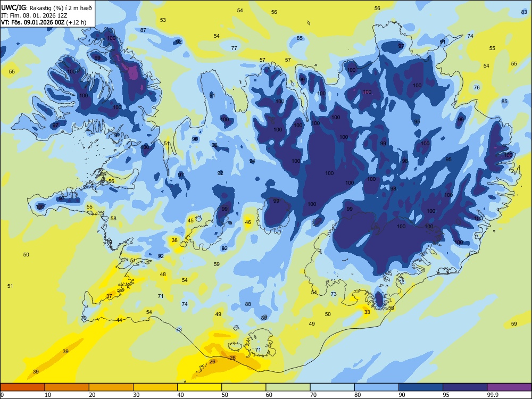Click the map value '96' in the northwest interior

coord(214,145)
